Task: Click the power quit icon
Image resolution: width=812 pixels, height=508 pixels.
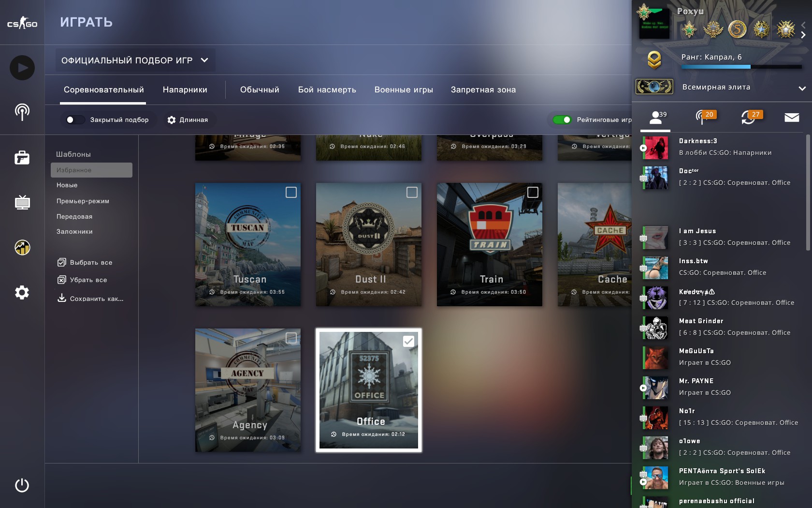Action: point(22,485)
